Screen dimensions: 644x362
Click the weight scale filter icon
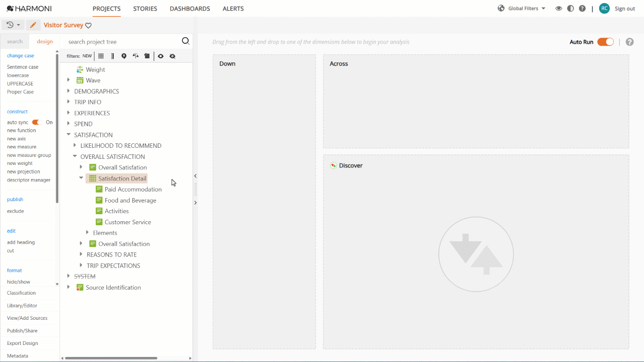coord(135,56)
